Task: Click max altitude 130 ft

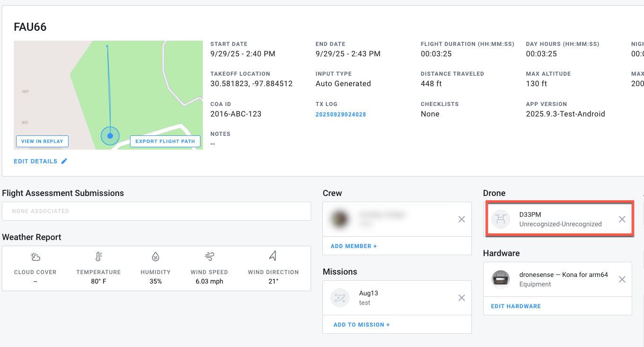Action: [x=536, y=84]
